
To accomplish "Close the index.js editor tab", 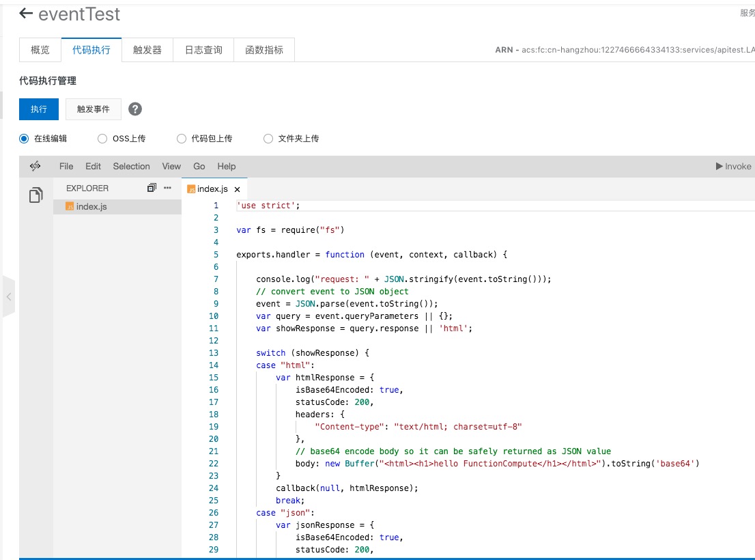I will tap(238, 189).
